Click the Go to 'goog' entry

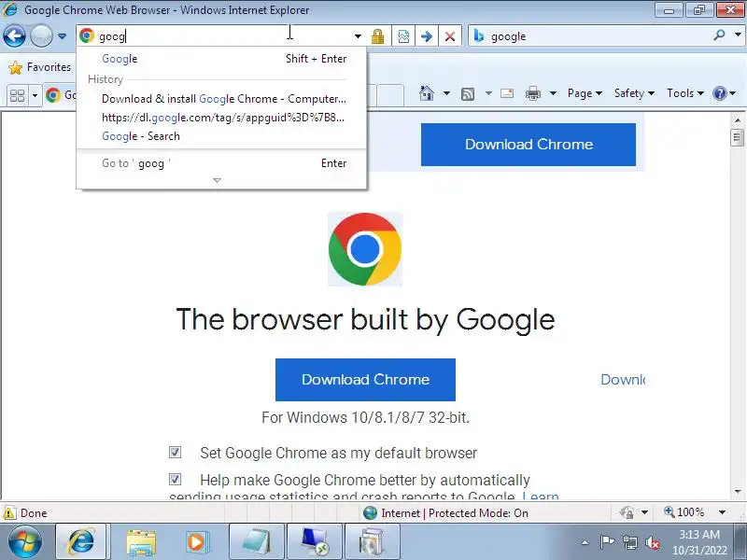[221, 163]
